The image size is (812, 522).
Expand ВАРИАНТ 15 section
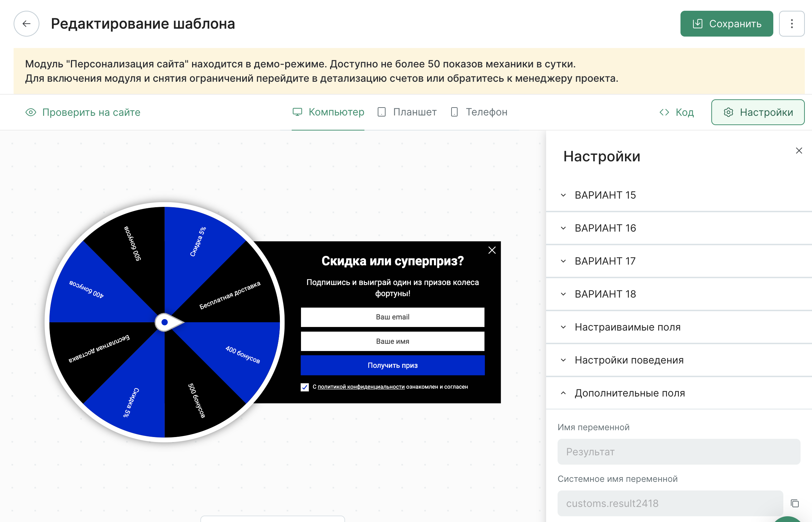679,195
